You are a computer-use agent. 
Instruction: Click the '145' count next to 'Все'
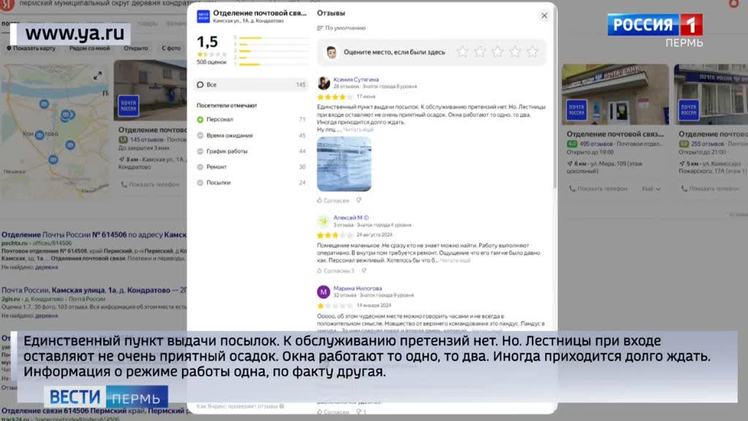pos(301,84)
